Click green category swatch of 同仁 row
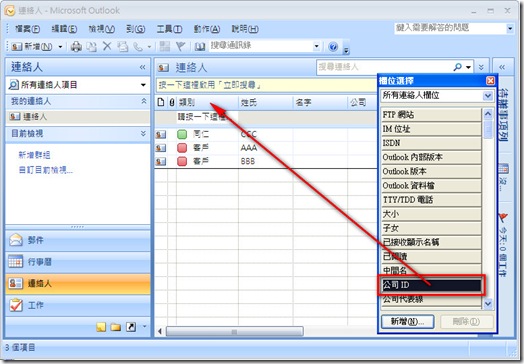 (182, 134)
